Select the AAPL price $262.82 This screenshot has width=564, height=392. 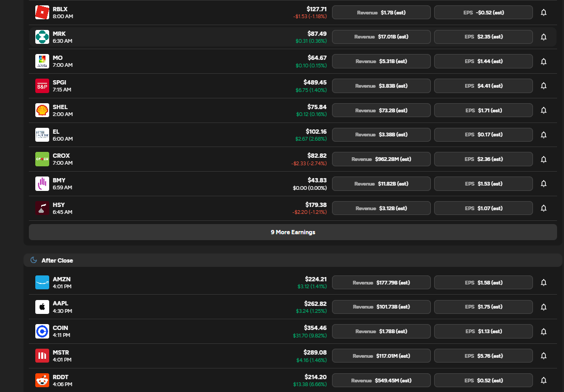pyautogui.click(x=315, y=303)
